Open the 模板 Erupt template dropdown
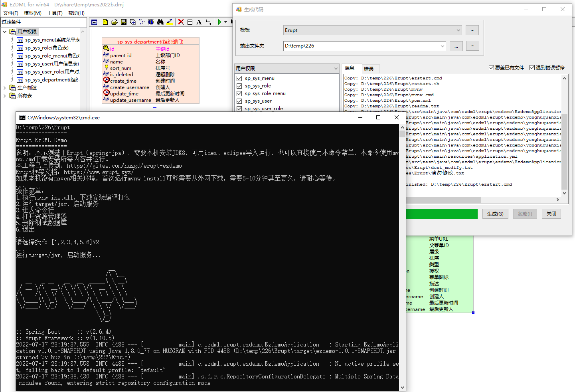 coord(458,30)
